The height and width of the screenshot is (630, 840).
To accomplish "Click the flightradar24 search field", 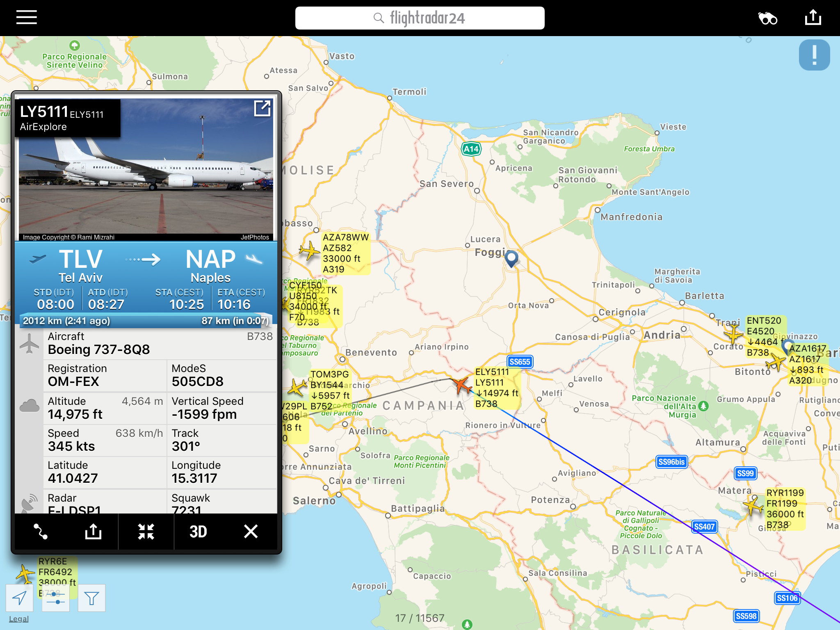I will pos(420,18).
